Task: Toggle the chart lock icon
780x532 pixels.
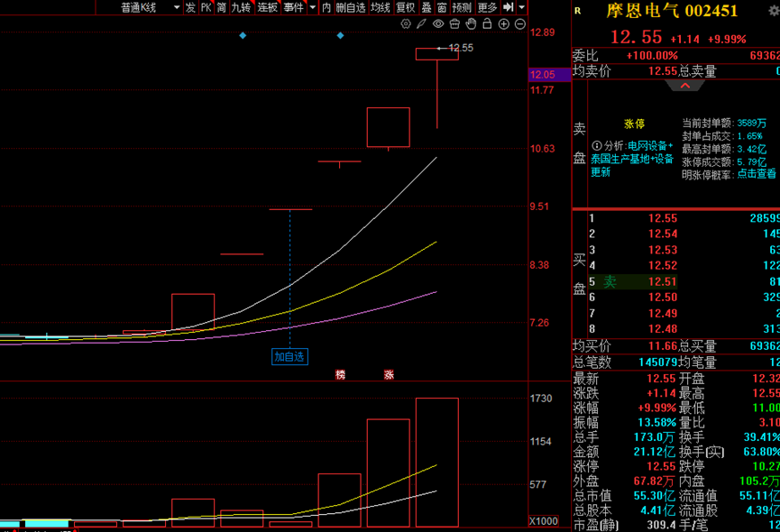Action: tap(488, 23)
